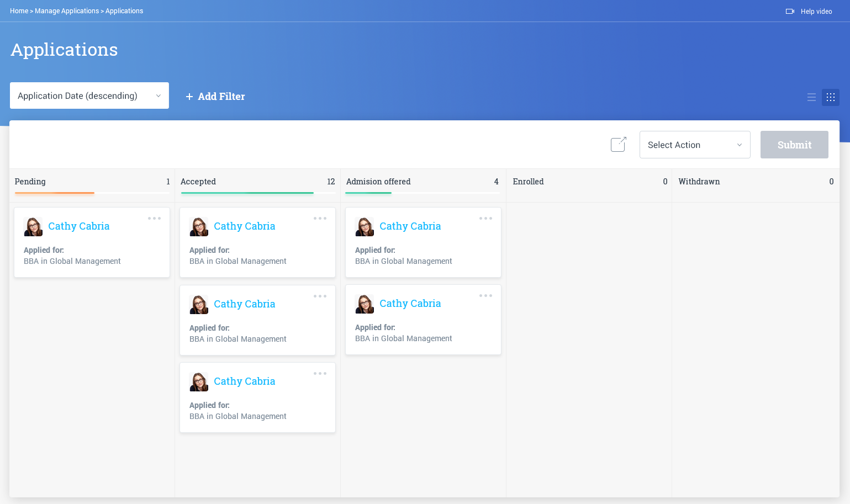Viewport: 850px width, 504px height.
Task: Click the Enrolled count 0
Action: coord(665,182)
